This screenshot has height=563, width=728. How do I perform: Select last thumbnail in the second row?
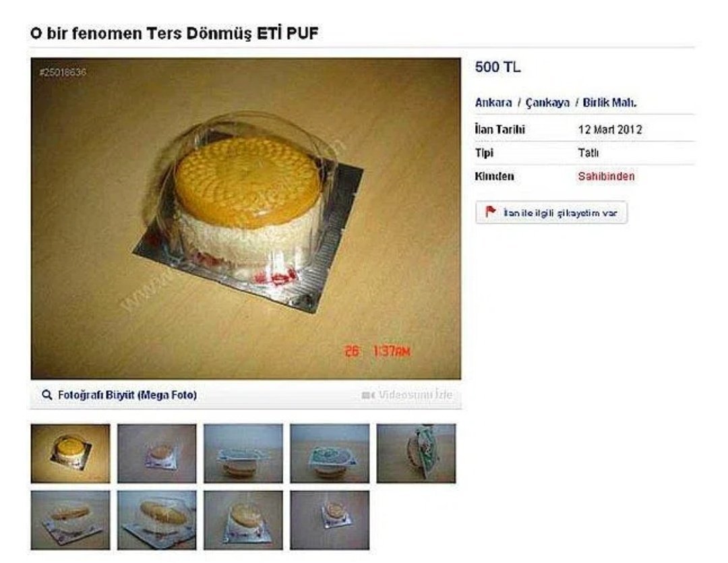330,521
